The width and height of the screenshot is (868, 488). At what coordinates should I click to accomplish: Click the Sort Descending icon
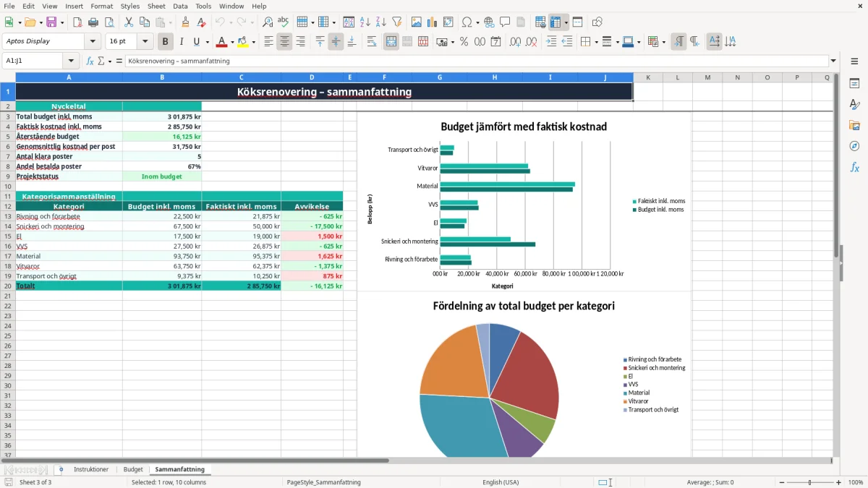coord(381,22)
